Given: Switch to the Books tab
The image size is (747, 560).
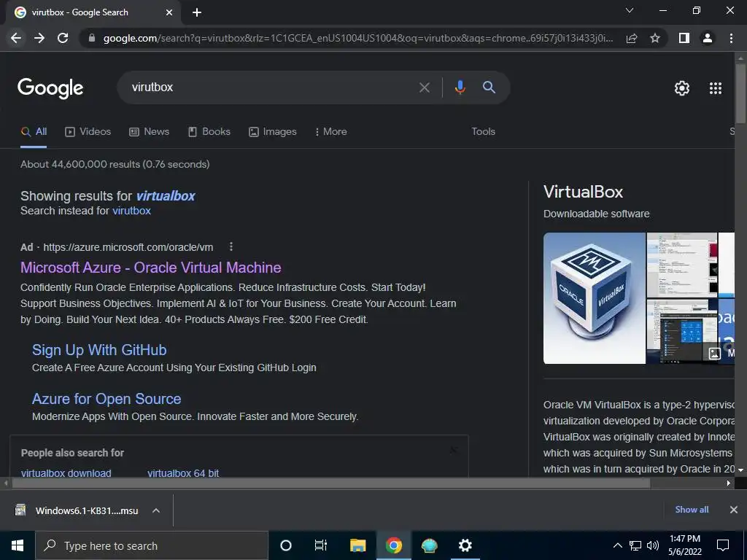Looking at the screenshot, I should click(209, 132).
